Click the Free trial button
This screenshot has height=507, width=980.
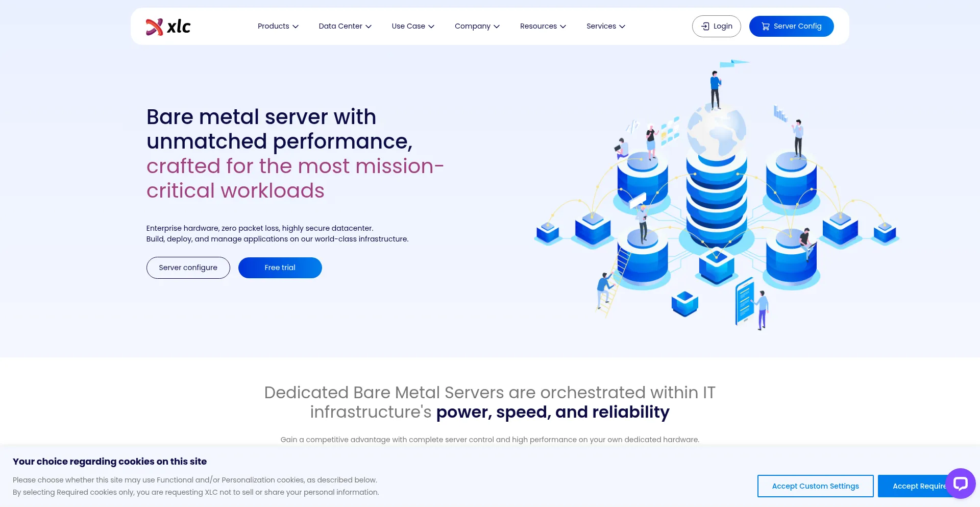pos(280,268)
